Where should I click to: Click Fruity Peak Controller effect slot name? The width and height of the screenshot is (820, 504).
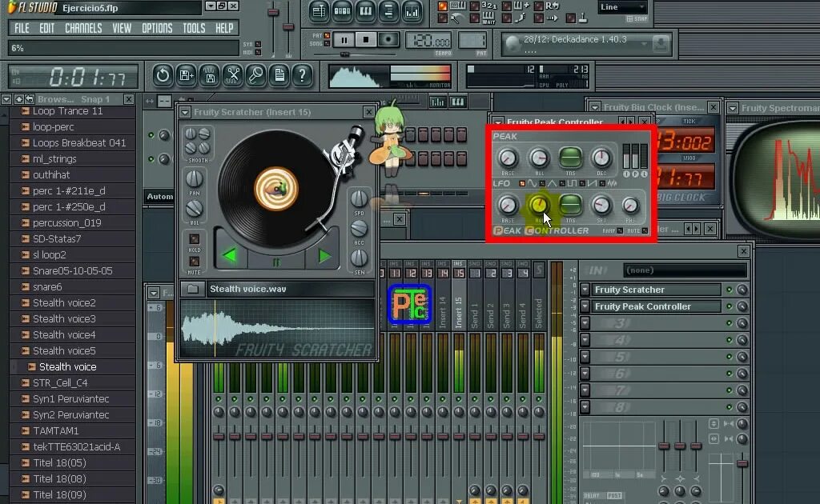point(657,306)
